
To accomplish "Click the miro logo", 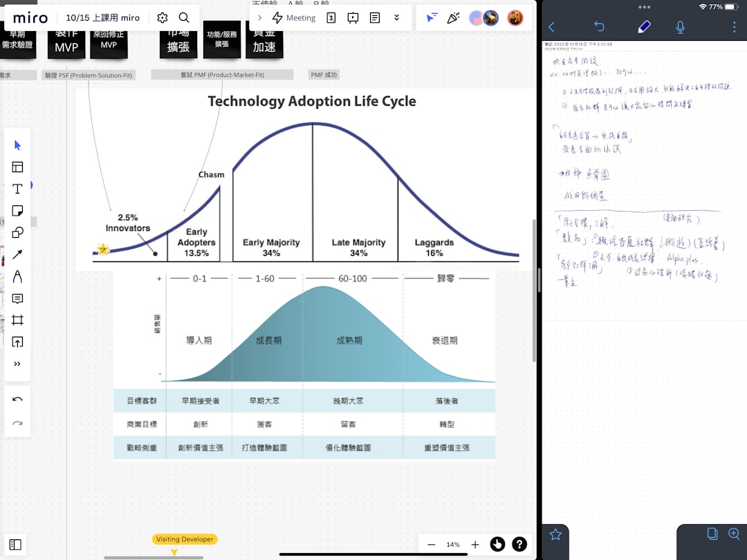I will pyautogui.click(x=30, y=18).
